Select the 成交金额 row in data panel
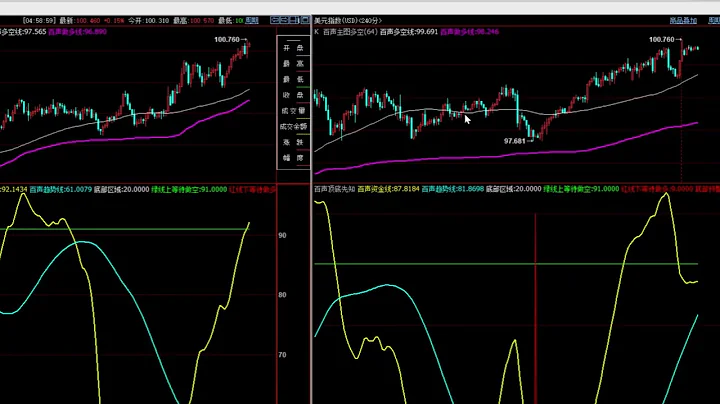The image size is (720, 404). [x=293, y=126]
